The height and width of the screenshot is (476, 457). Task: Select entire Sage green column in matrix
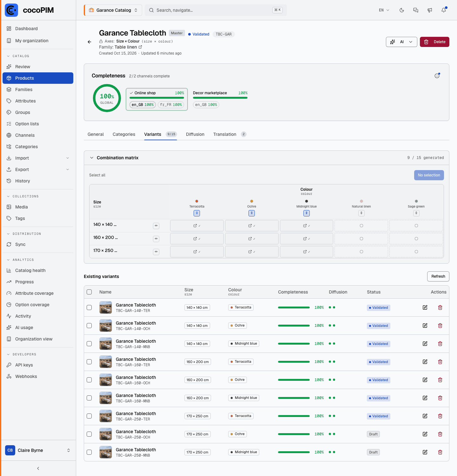[416, 213]
